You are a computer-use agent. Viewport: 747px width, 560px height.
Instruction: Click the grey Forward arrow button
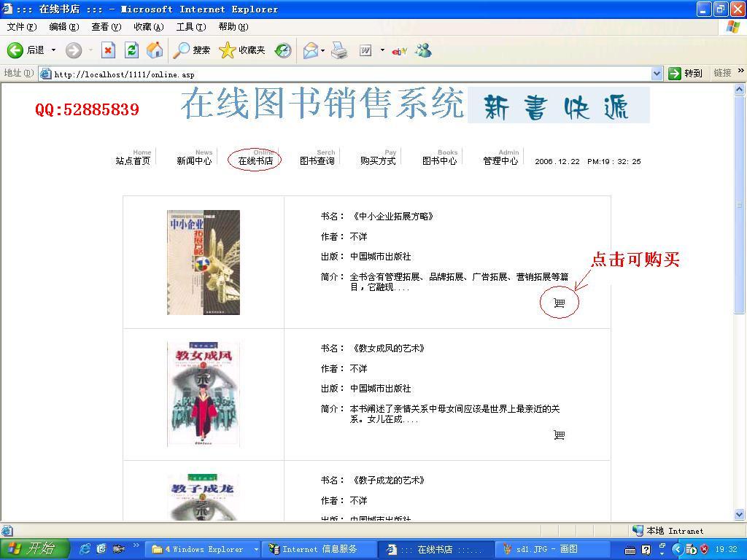[74, 50]
